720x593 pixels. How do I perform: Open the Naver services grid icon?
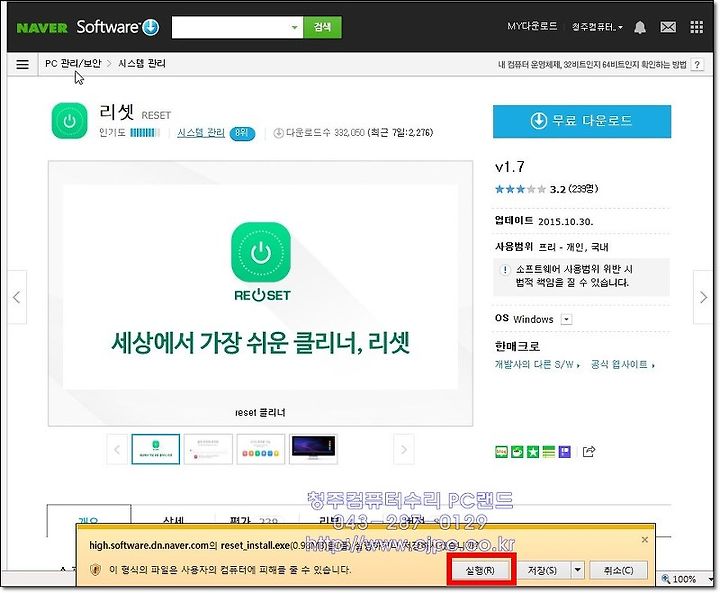697,27
